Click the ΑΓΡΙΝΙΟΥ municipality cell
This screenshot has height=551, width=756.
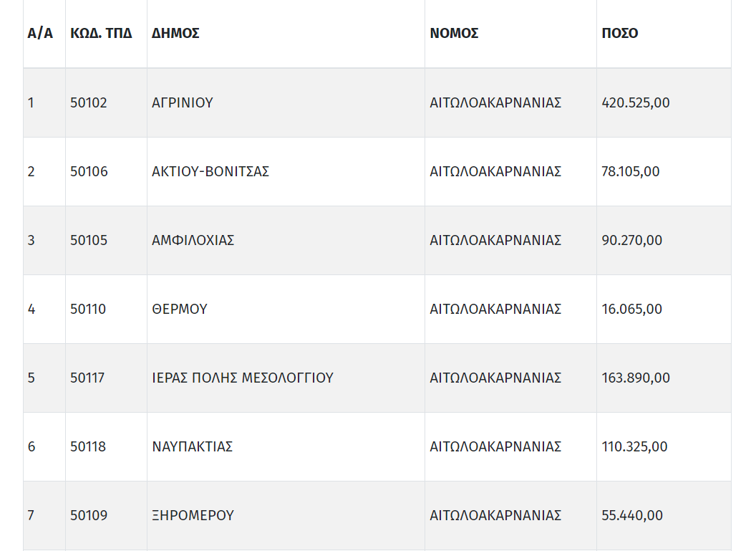coord(183,102)
